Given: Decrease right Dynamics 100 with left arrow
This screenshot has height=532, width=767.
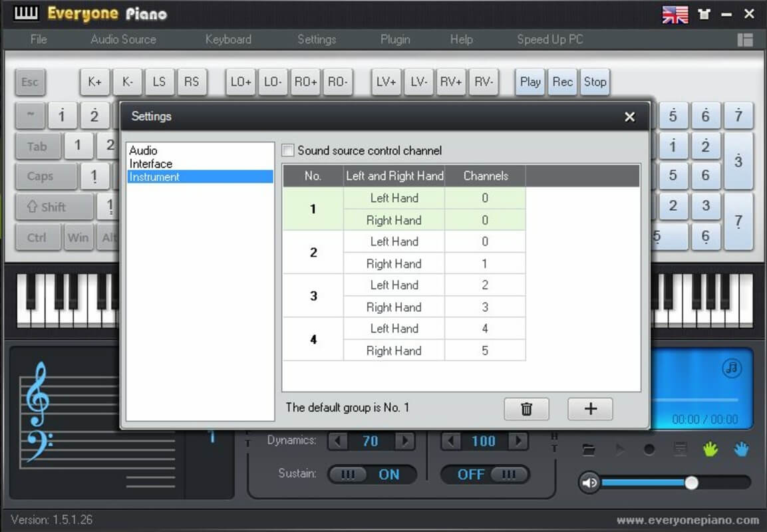Looking at the screenshot, I should tap(450, 441).
